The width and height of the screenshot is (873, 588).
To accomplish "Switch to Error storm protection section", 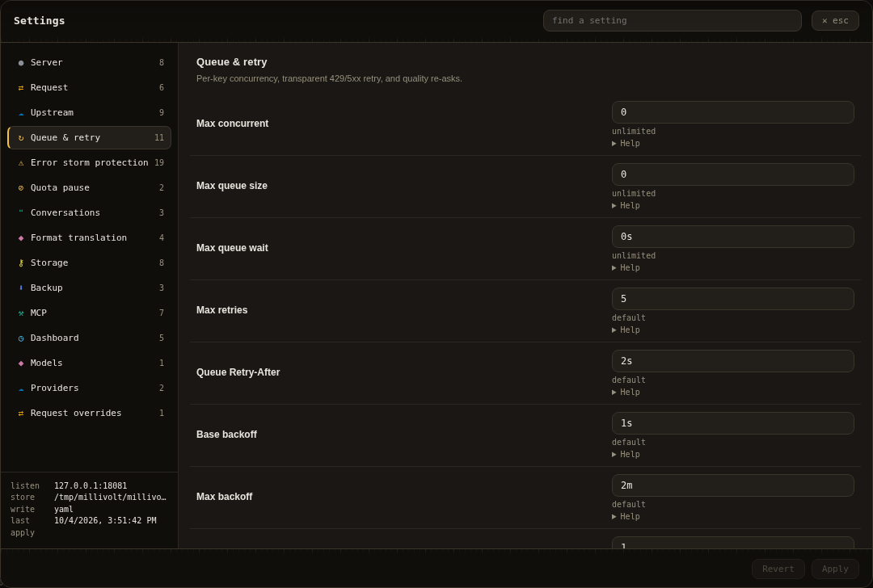I will coord(89,162).
